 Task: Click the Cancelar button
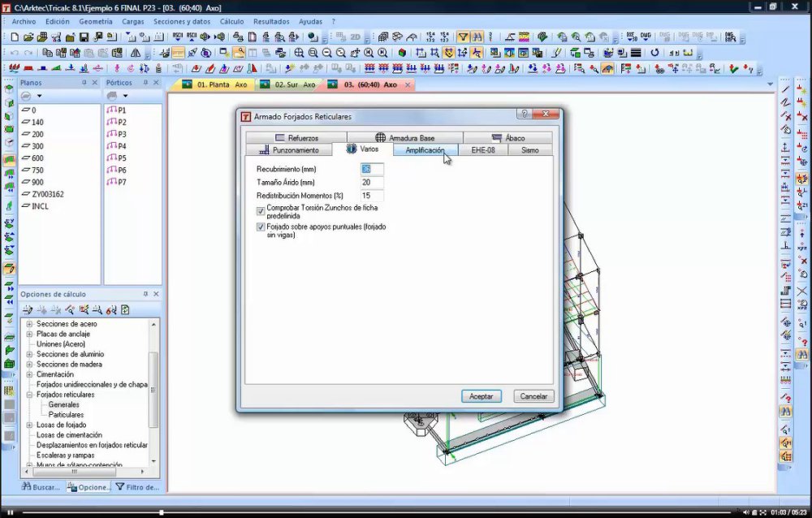tap(533, 396)
